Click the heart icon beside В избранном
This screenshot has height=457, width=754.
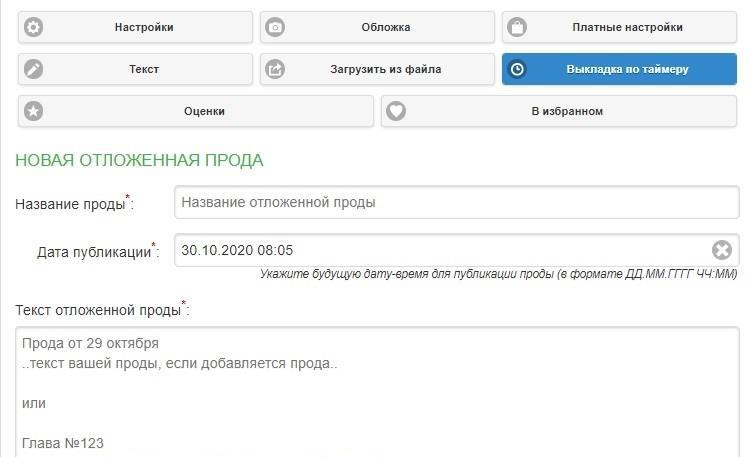[x=396, y=111]
